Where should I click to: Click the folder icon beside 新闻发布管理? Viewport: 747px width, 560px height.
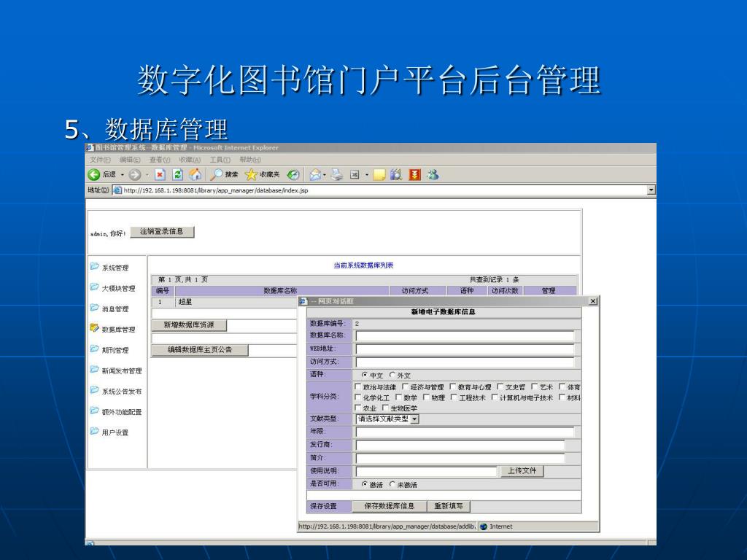94,370
